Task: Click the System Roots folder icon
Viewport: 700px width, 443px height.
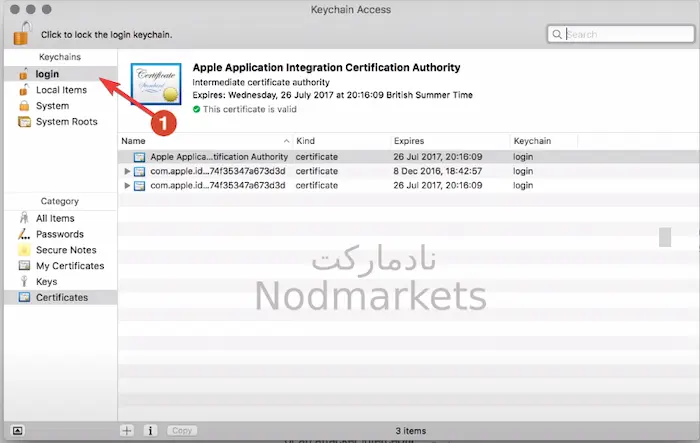Action: point(24,121)
